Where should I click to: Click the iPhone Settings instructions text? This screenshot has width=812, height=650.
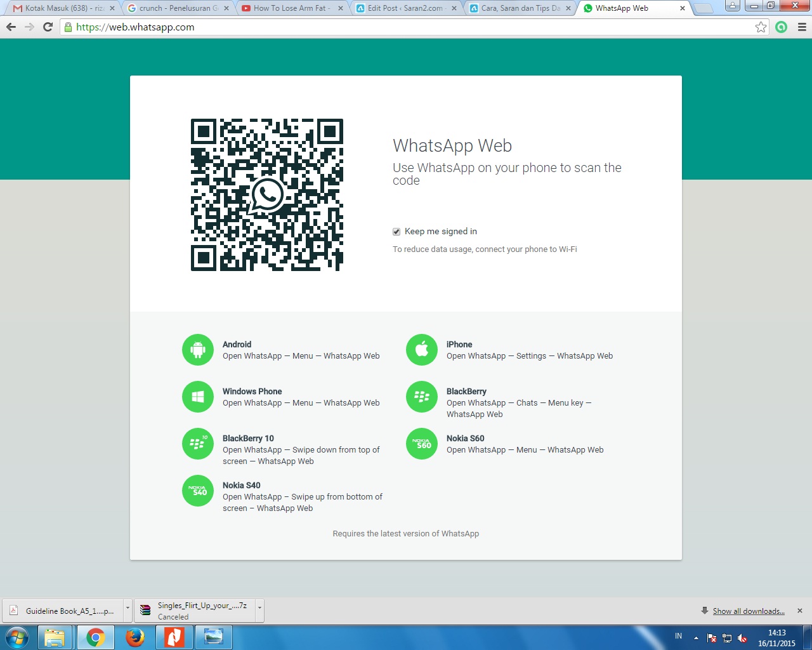(530, 356)
